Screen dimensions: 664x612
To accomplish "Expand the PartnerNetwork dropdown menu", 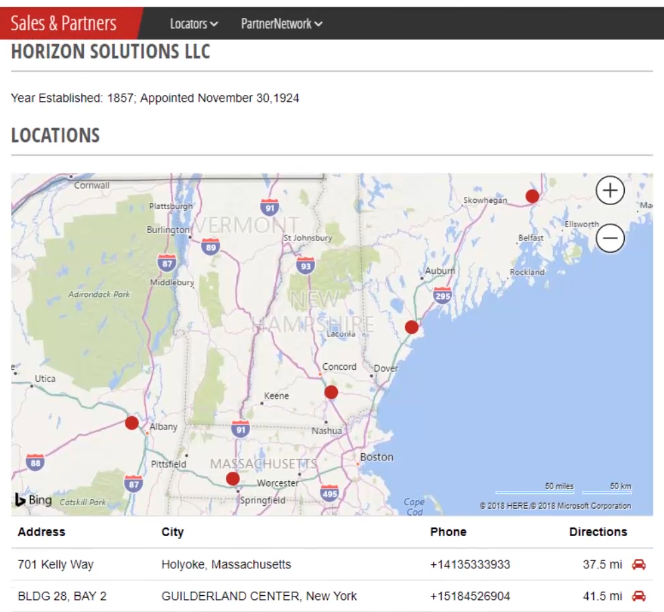I will pyautogui.click(x=282, y=23).
